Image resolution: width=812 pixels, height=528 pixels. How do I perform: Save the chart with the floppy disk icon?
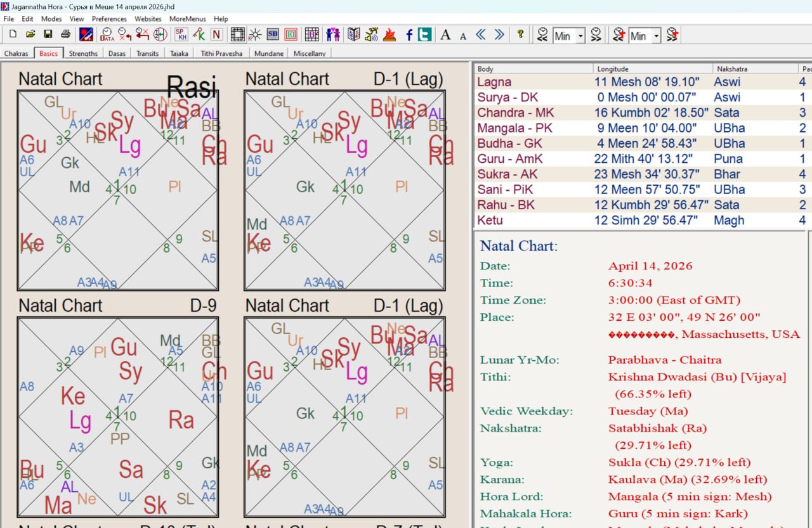48,35
